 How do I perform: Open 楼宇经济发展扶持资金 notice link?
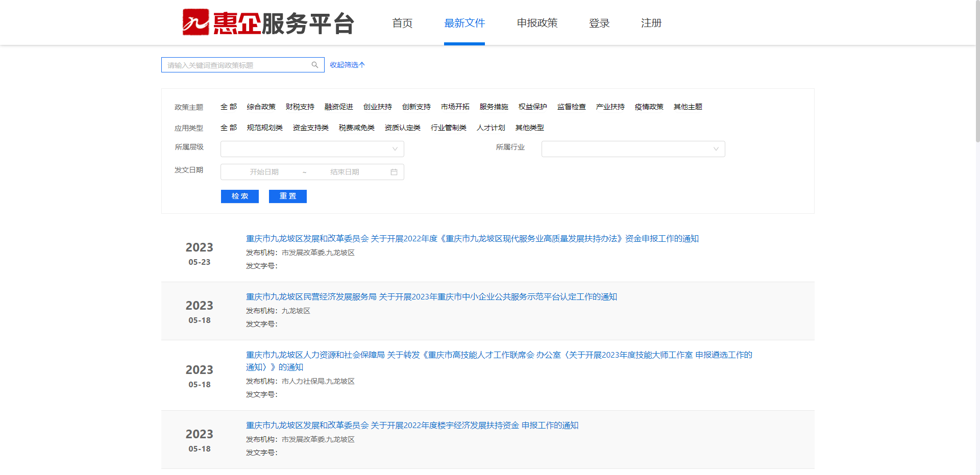coord(412,425)
